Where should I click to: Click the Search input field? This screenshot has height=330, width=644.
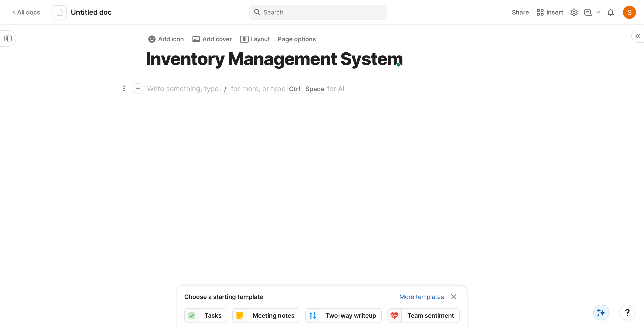pos(318,12)
